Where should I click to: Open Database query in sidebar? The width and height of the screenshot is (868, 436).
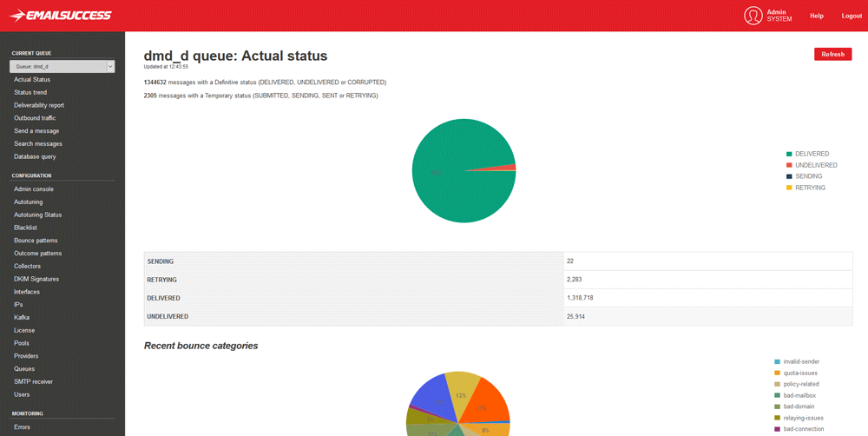pyautogui.click(x=35, y=157)
